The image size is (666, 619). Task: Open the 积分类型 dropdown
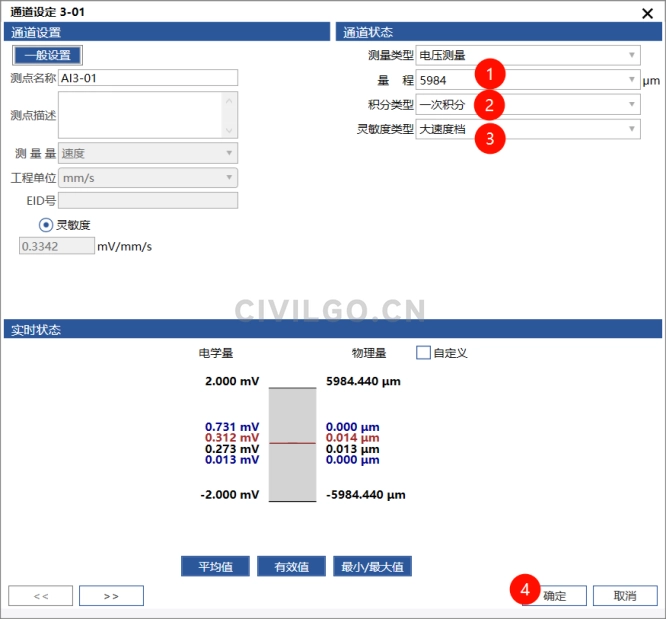coord(528,104)
